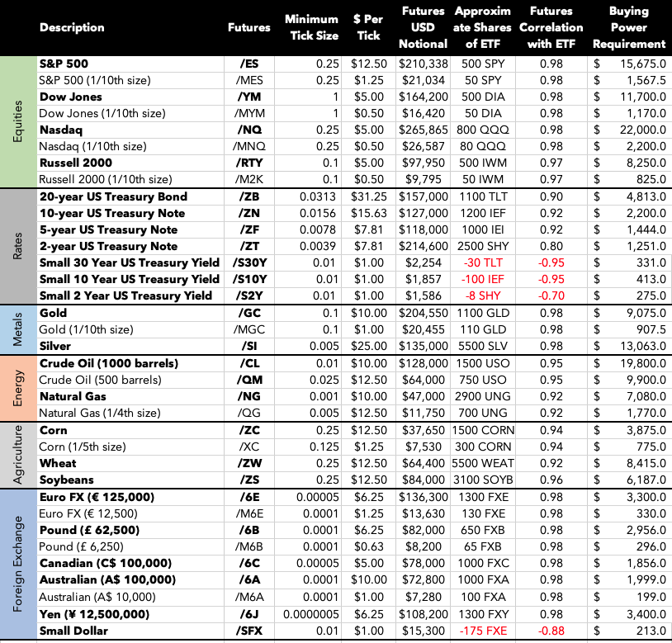
Task: Click the 2900 UNG shares cell
Action: tap(483, 396)
